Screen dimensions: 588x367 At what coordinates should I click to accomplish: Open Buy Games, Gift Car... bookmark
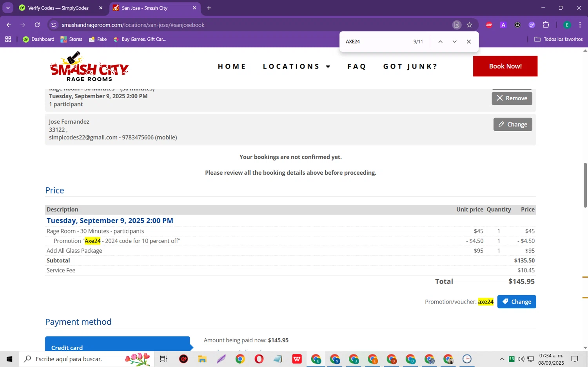click(x=140, y=39)
